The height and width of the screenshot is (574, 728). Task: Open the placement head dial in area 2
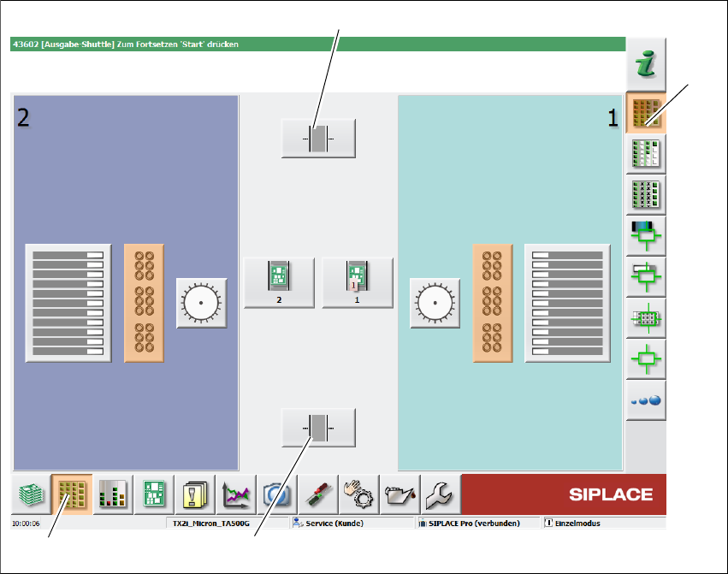(x=202, y=303)
